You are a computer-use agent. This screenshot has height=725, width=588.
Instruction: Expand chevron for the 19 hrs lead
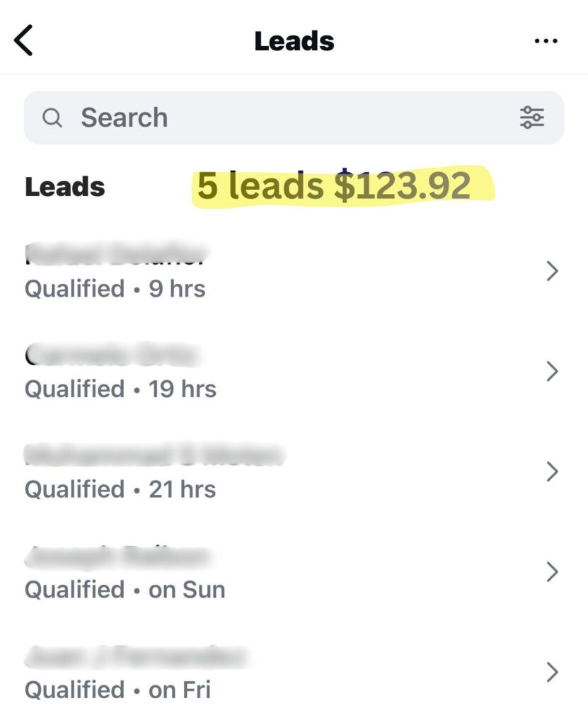tap(553, 372)
